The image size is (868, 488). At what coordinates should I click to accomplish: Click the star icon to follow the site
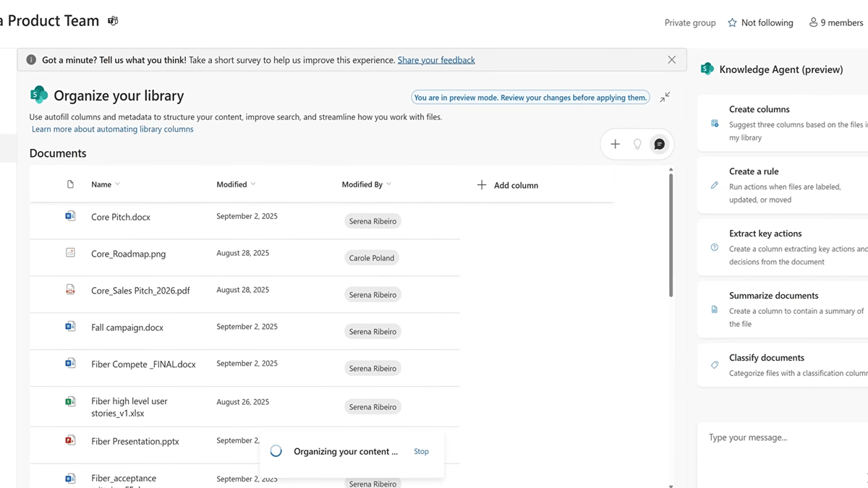click(732, 23)
